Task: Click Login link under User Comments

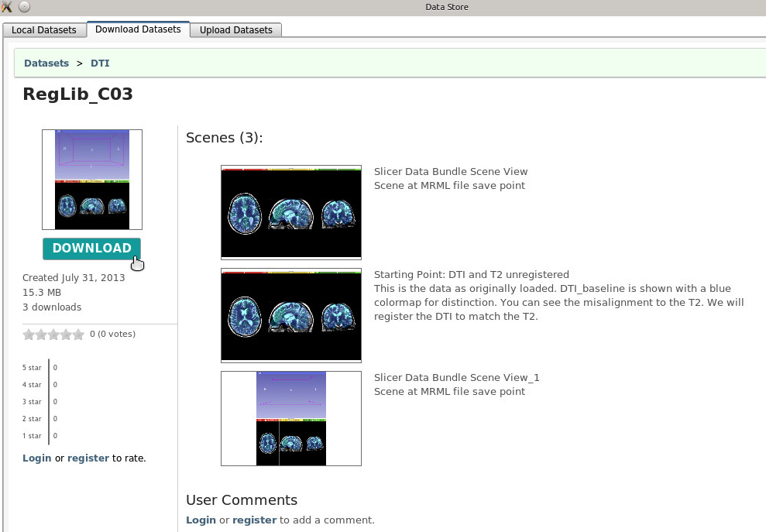Action: 201,520
